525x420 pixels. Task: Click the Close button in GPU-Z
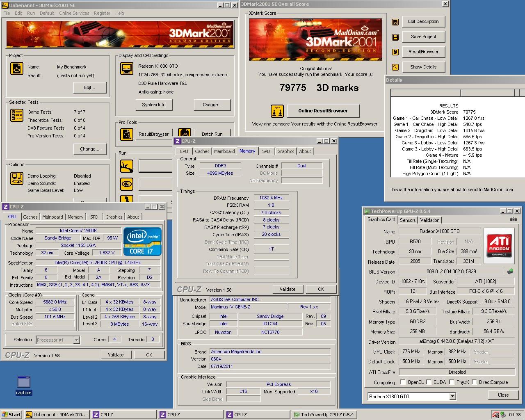[503, 395]
